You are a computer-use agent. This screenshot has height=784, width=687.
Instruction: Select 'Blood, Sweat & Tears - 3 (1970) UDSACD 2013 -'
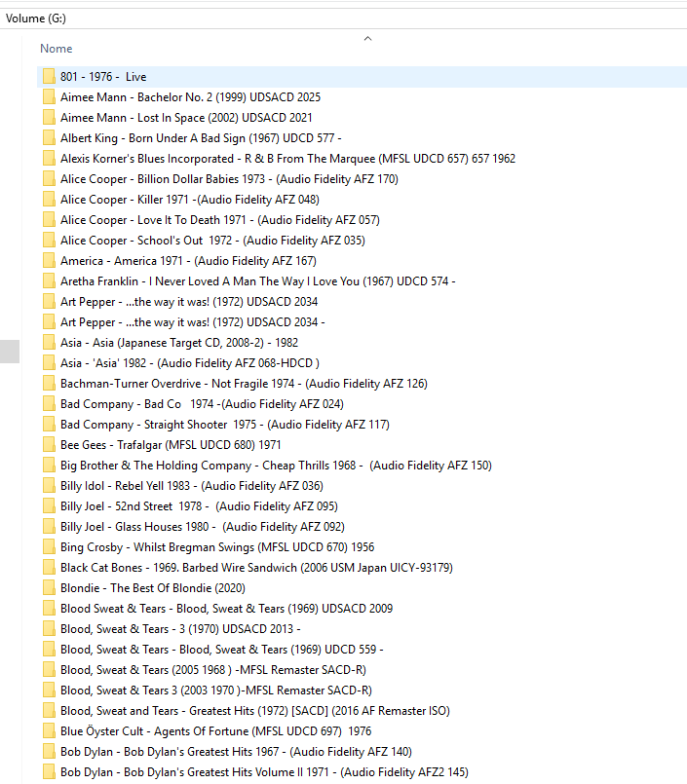click(x=180, y=629)
